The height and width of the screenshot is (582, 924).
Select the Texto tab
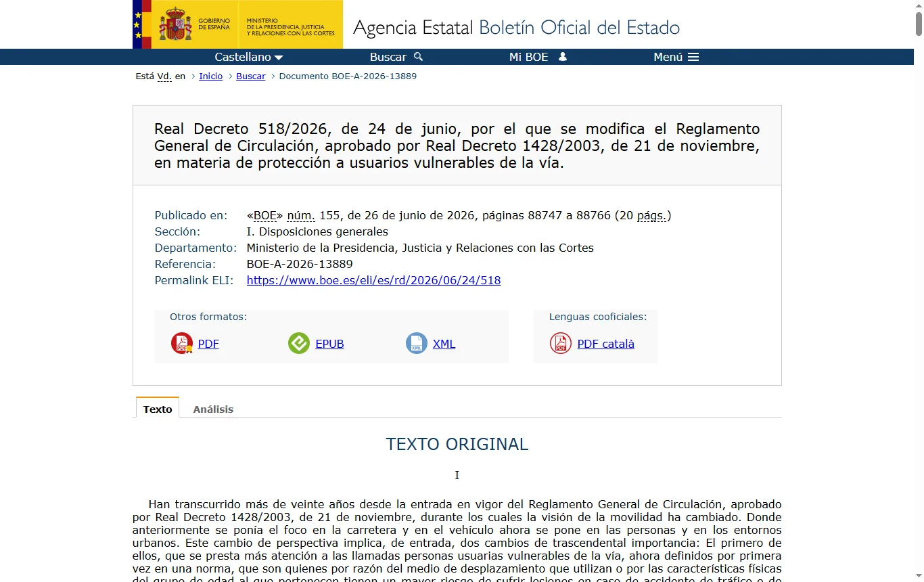(158, 409)
